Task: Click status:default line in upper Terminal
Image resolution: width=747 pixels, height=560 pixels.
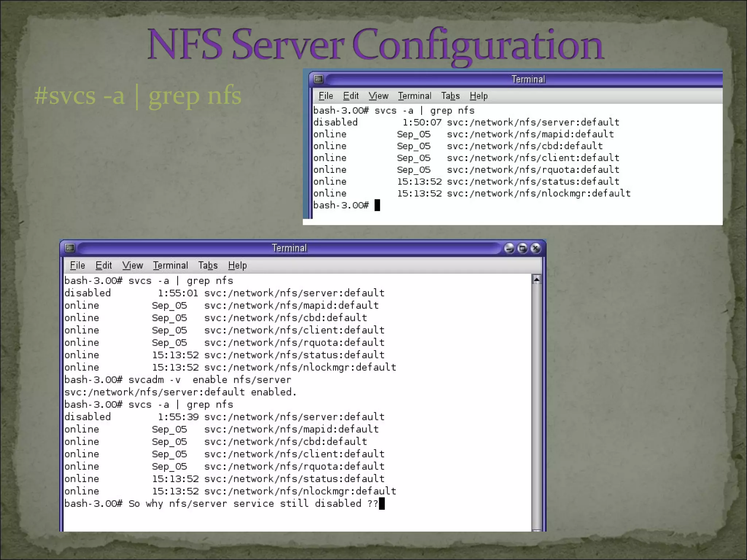Action: tap(466, 182)
